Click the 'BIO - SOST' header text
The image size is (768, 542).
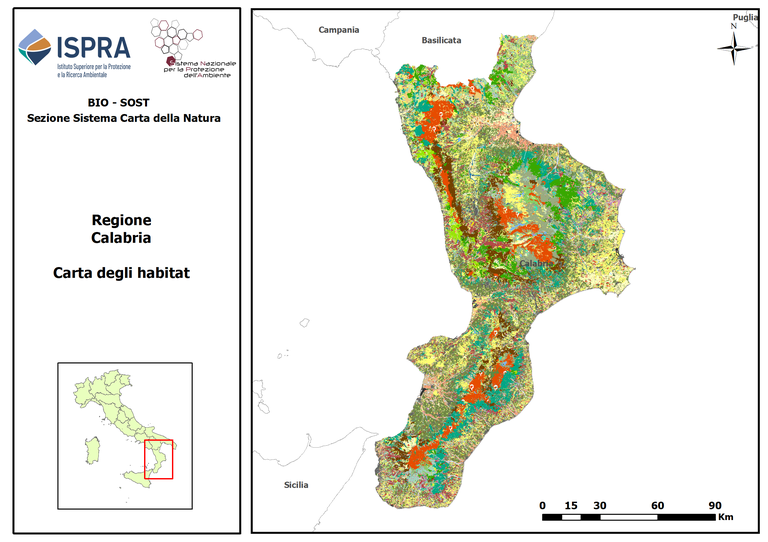pyautogui.click(x=123, y=103)
